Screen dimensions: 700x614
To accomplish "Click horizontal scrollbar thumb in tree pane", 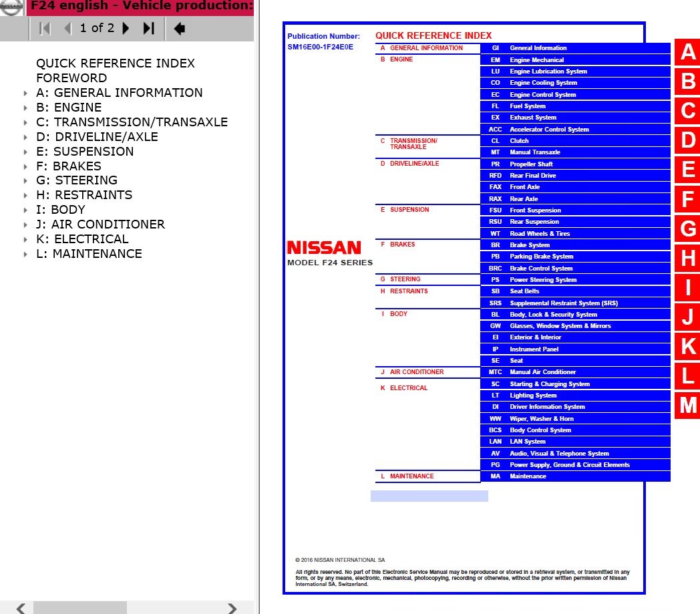I will coord(80,608).
